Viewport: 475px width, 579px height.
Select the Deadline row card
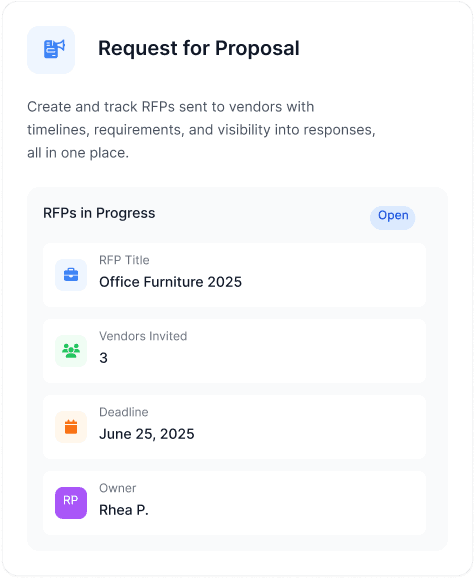click(x=235, y=427)
